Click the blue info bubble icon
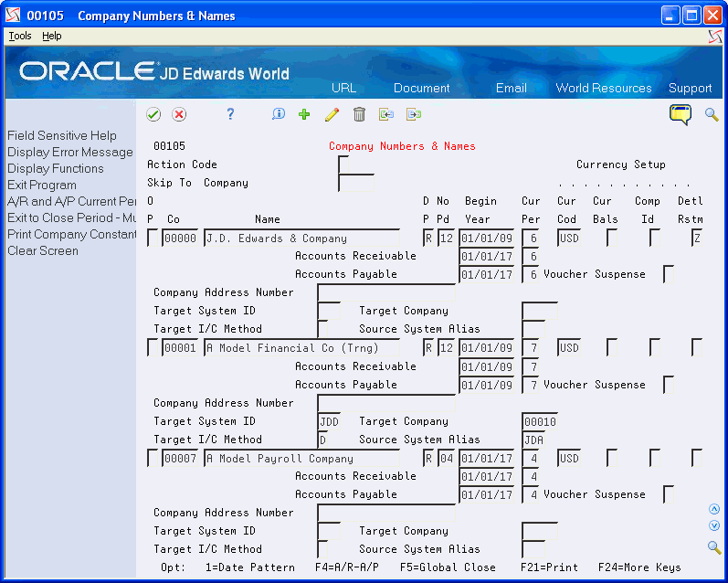The image size is (728, 583). (x=278, y=114)
